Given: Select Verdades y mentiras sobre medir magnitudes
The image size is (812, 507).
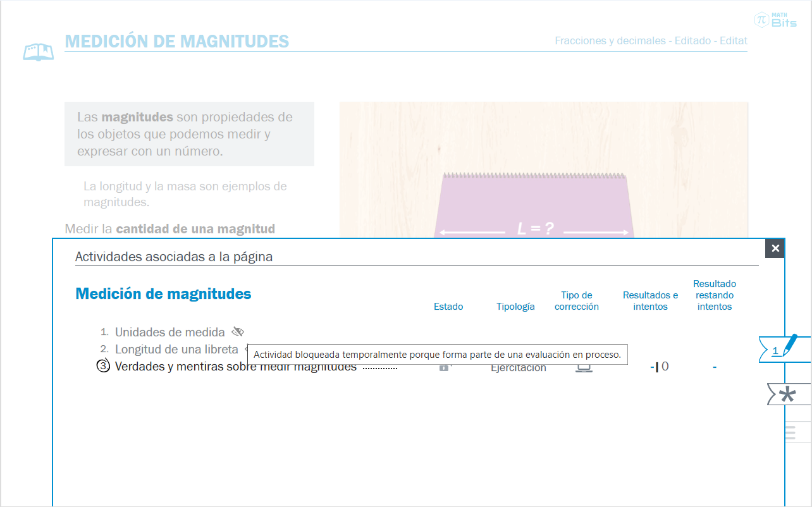Looking at the screenshot, I should coord(235,366).
